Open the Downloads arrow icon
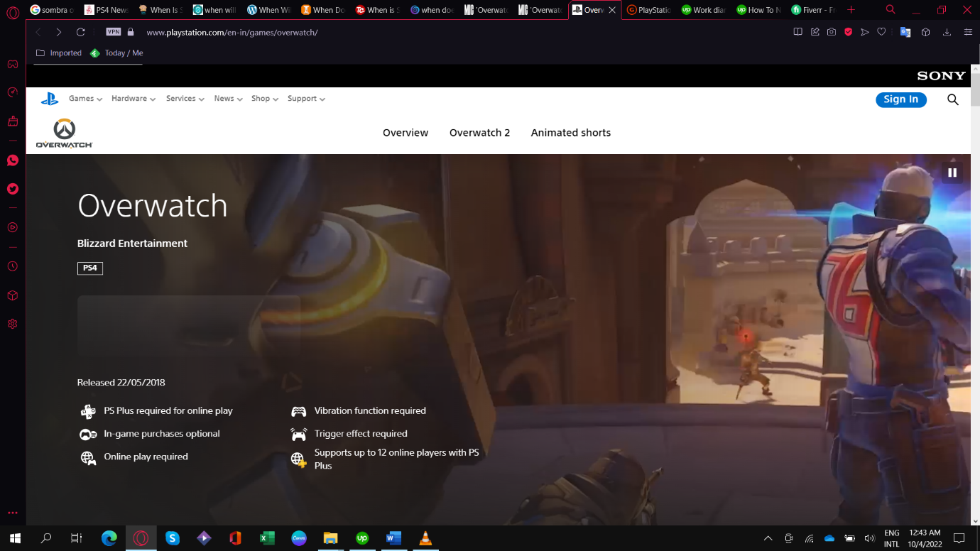 [x=947, y=32]
